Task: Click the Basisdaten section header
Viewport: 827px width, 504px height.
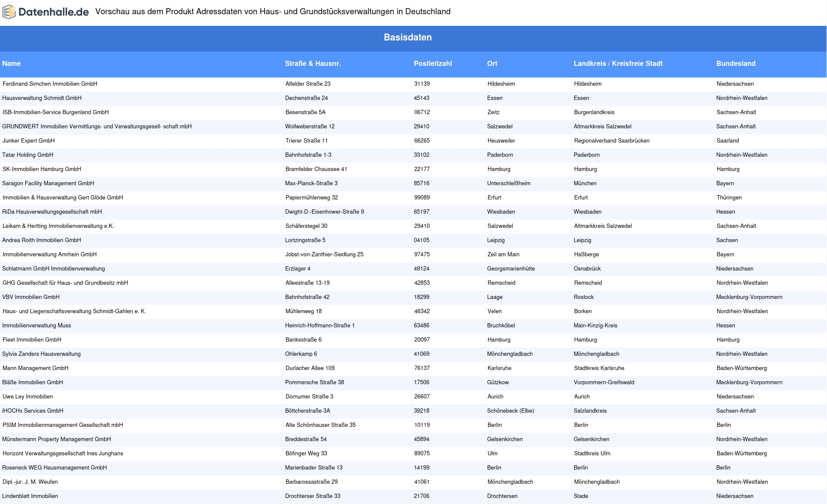Action: [x=407, y=37]
